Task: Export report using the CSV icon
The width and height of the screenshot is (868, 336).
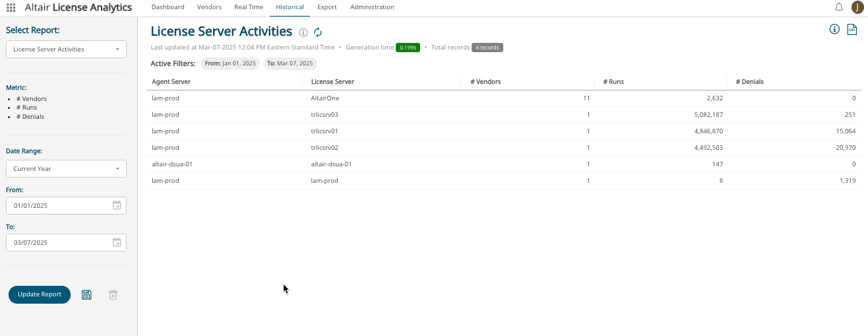Action: (x=852, y=30)
